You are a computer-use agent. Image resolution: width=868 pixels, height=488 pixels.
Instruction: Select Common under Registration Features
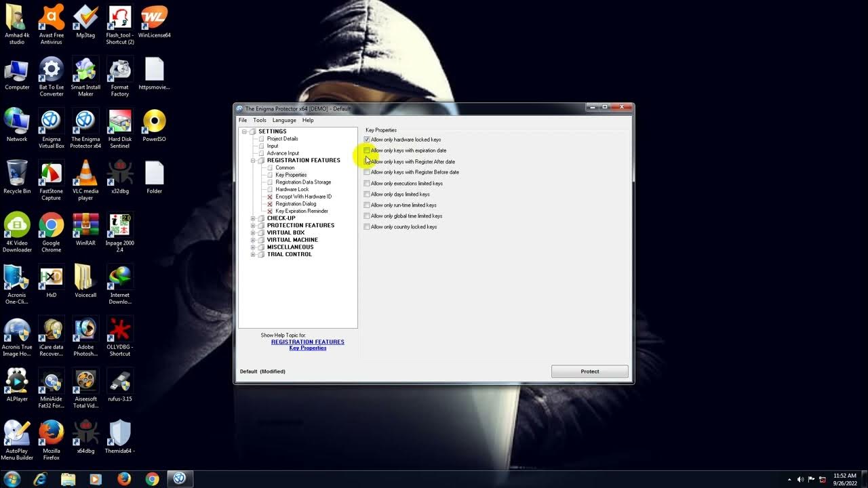(x=285, y=167)
